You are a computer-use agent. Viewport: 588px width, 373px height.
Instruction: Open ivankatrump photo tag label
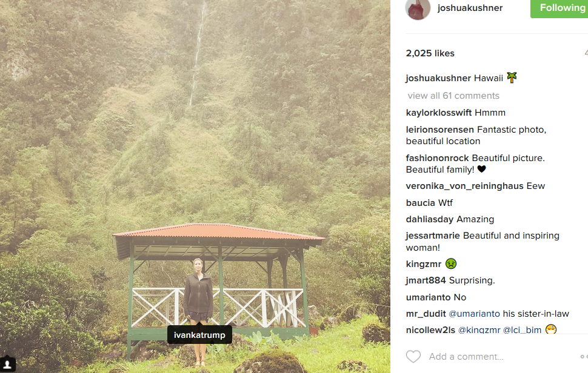(x=199, y=335)
